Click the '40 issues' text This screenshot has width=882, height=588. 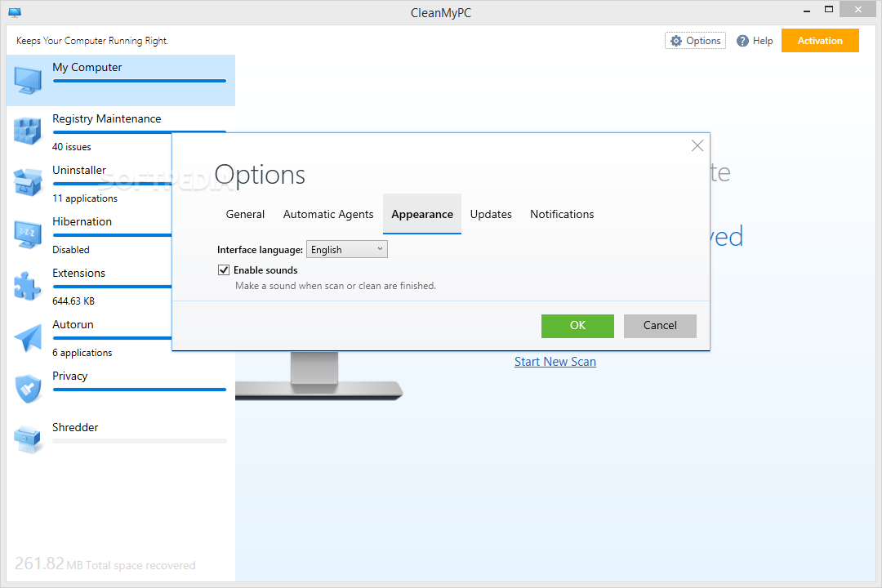tap(71, 147)
